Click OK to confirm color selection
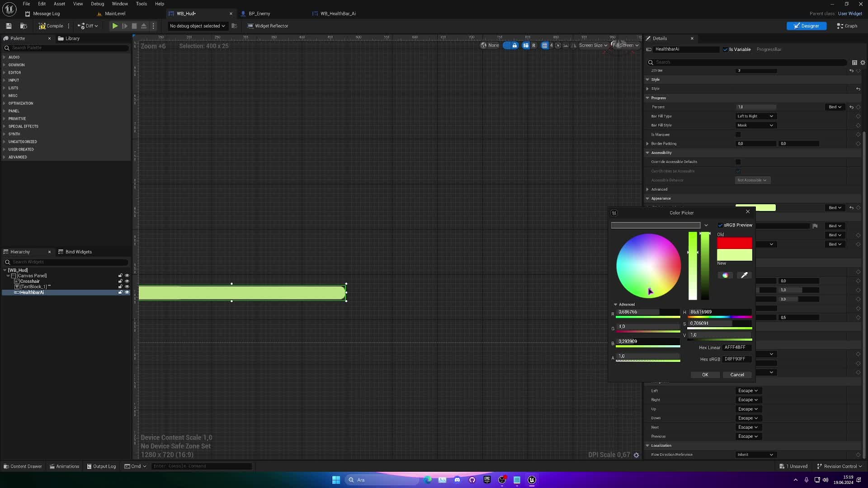This screenshot has width=868, height=488. (x=705, y=374)
